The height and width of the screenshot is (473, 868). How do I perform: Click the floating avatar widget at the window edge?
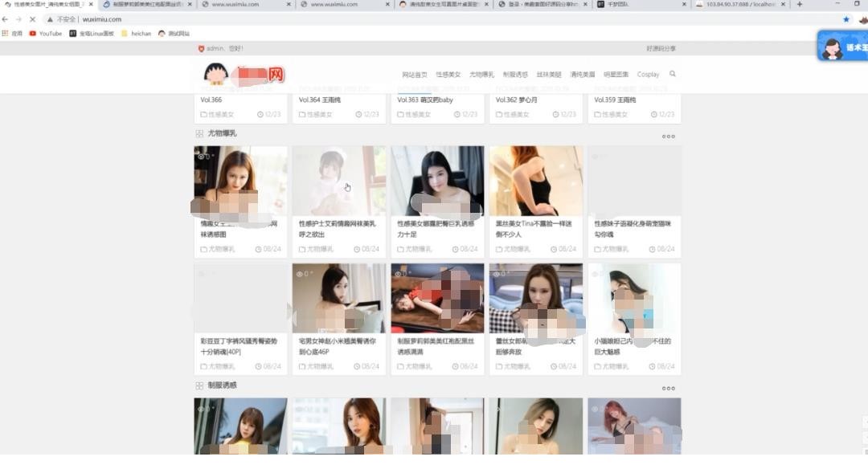842,46
